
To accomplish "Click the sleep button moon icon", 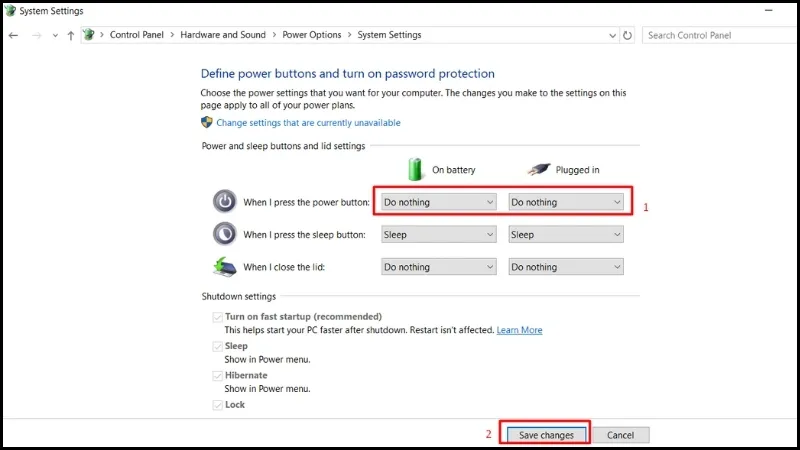I will tap(225, 234).
